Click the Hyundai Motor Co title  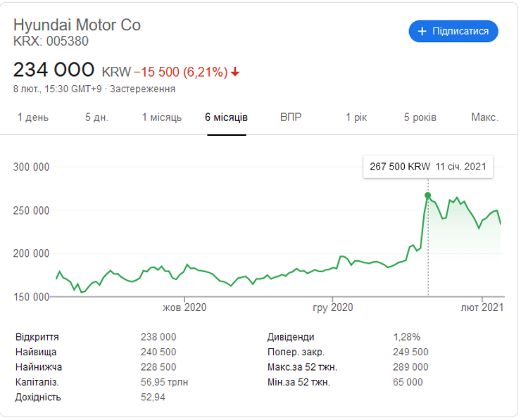click(x=77, y=25)
